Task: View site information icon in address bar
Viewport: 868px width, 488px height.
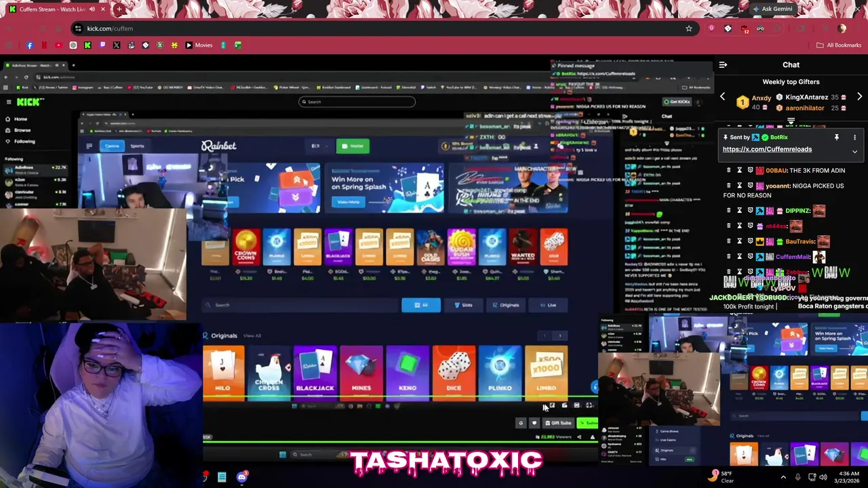Action: 78,28
